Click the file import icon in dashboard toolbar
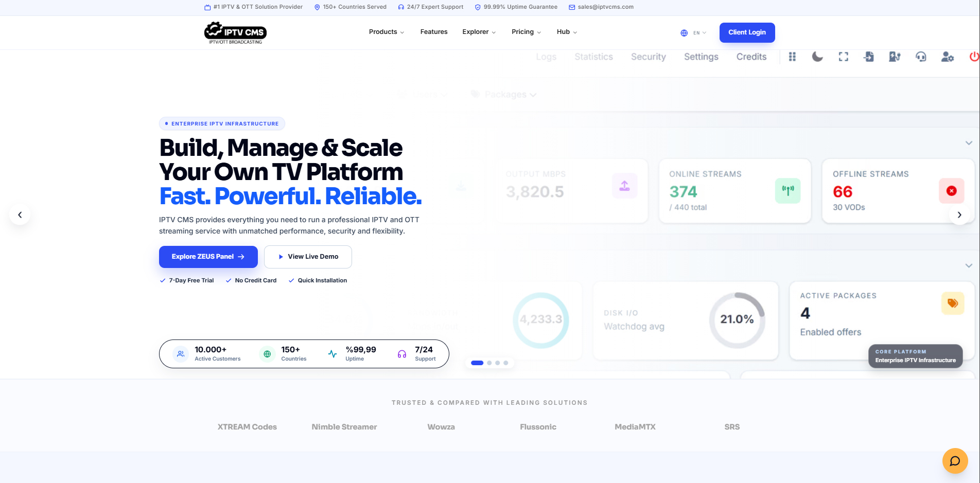Image resolution: width=980 pixels, height=483 pixels. coord(869,57)
